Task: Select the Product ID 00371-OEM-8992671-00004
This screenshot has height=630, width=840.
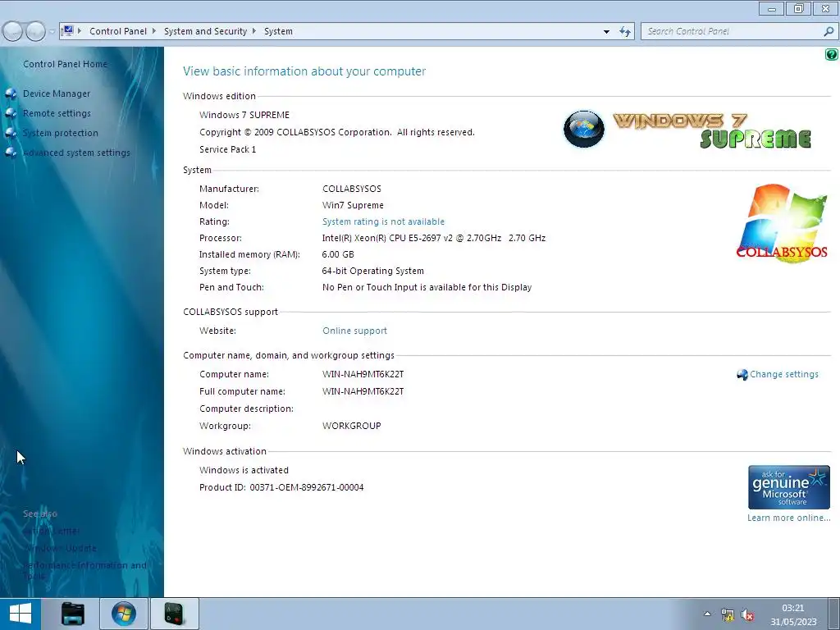Action: [x=307, y=487]
